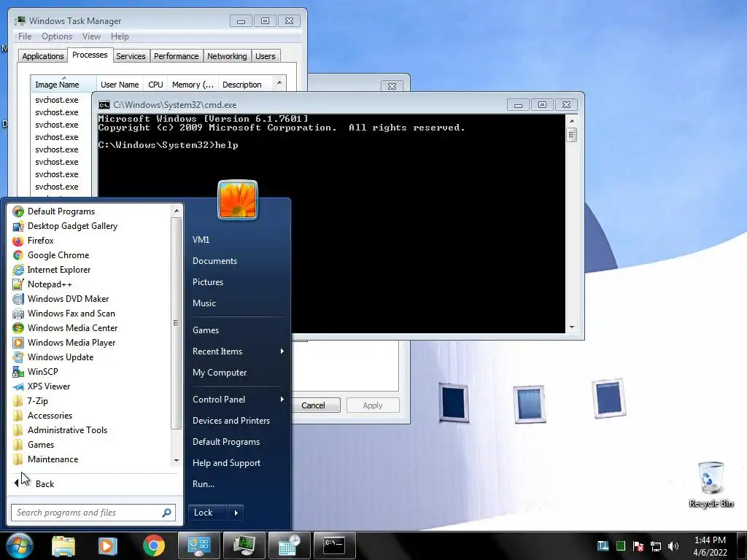
Task: Switch to the Networking tab
Action: tap(227, 56)
